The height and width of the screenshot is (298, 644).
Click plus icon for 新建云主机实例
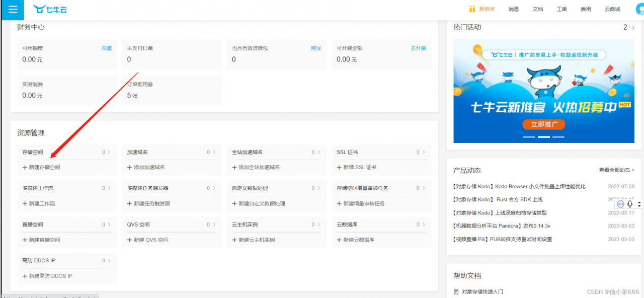click(234, 240)
